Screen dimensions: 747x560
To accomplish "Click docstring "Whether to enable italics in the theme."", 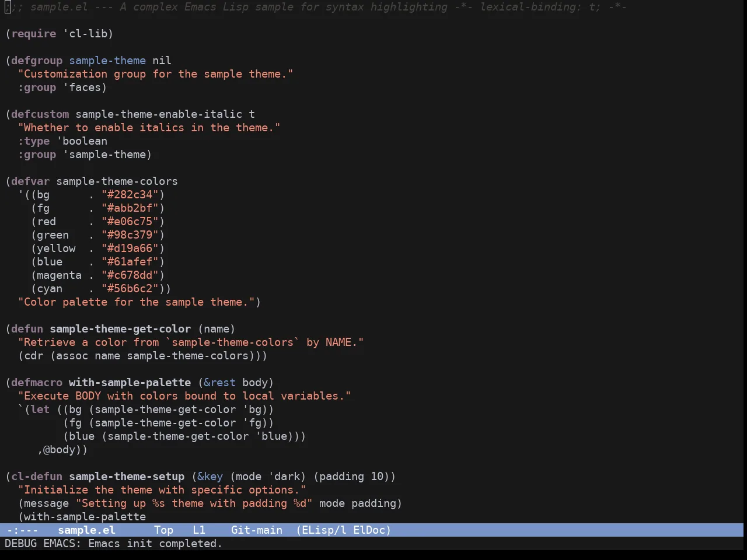I will pyautogui.click(x=149, y=128).
